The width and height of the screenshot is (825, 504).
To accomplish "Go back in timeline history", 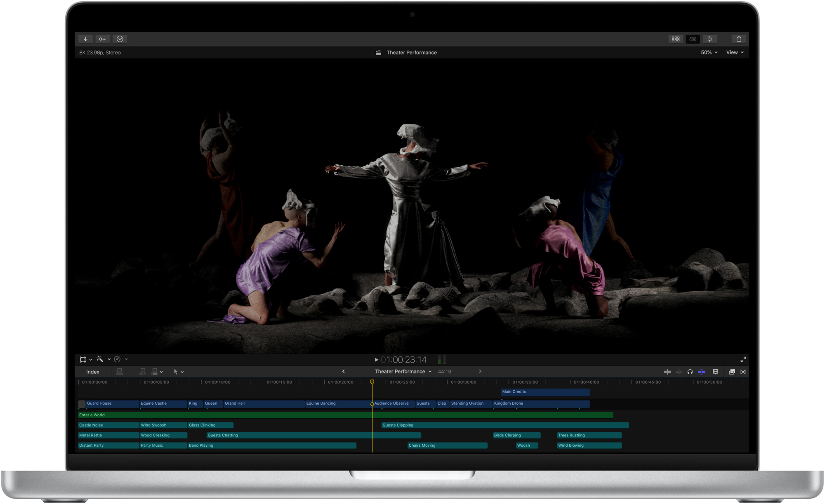I will (343, 371).
